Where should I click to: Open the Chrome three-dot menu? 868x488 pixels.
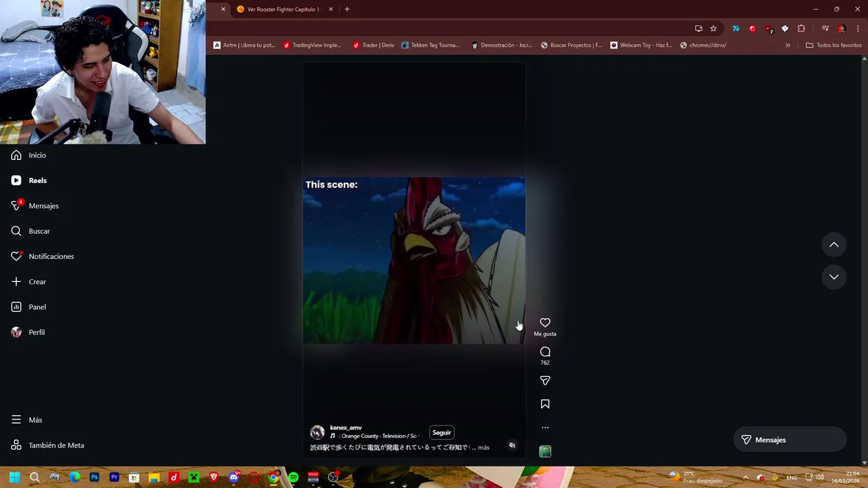[x=858, y=28]
